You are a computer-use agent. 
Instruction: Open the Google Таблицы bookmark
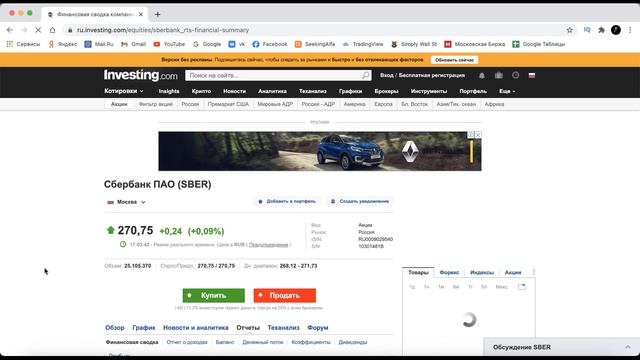[x=539, y=44]
